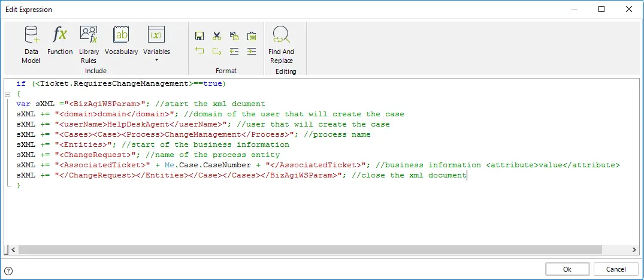Open Find And Replace
This screenshot has height=280, width=644.
pos(282,44)
